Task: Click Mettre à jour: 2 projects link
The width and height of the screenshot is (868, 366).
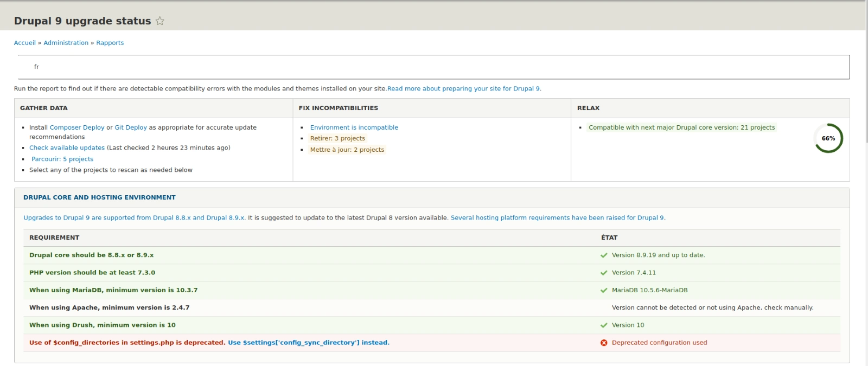Action: [347, 150]
